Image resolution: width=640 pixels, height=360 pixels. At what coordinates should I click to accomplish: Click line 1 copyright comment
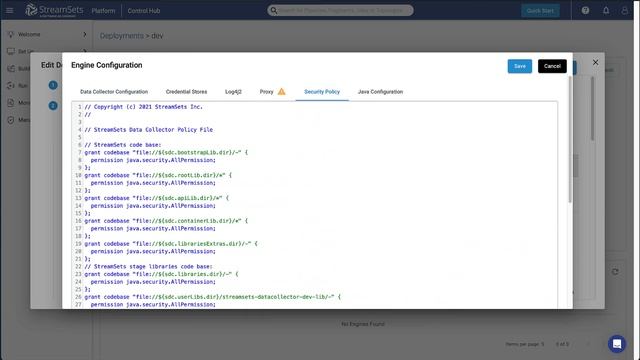pos(143,107)
